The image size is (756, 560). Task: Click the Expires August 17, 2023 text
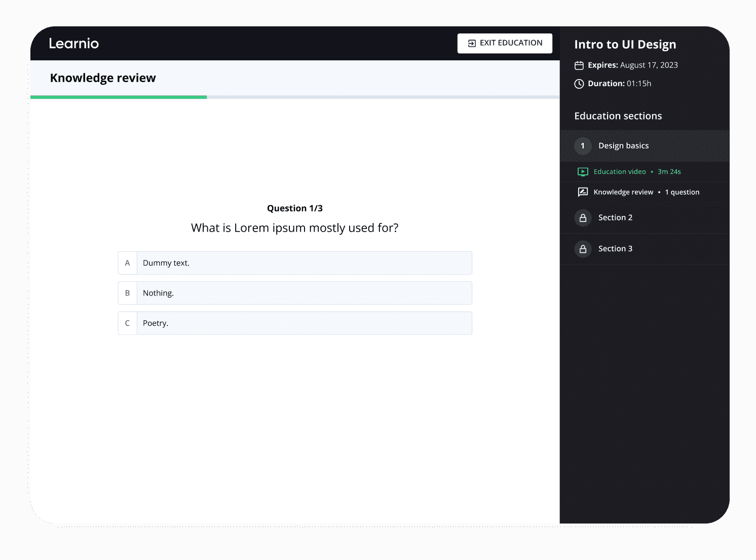(x=633, y=65)
